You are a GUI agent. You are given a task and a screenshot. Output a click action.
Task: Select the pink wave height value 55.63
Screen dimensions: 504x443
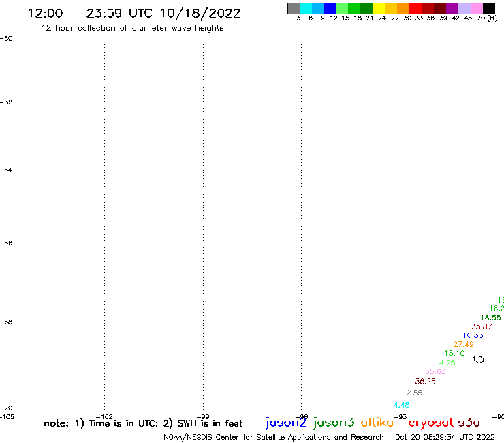tap(435, 371)
